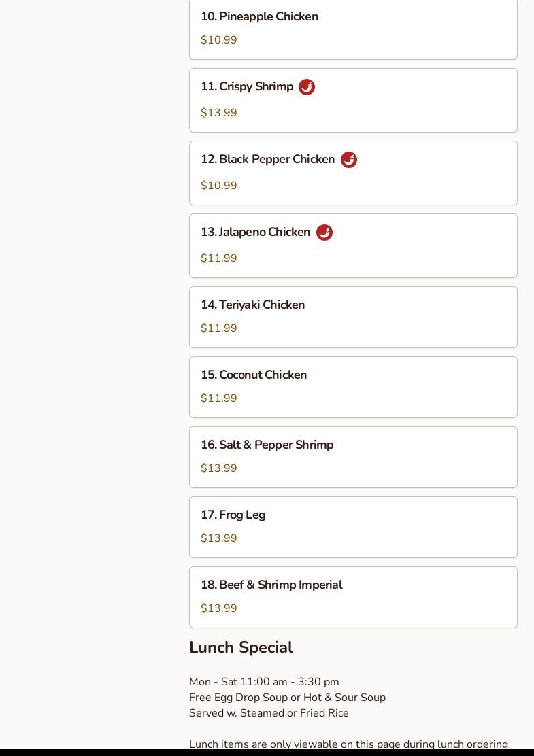Click the chili icon next to Black Pepper Chicken
Viewport: 534px width, 756px height.
[349, 160]
